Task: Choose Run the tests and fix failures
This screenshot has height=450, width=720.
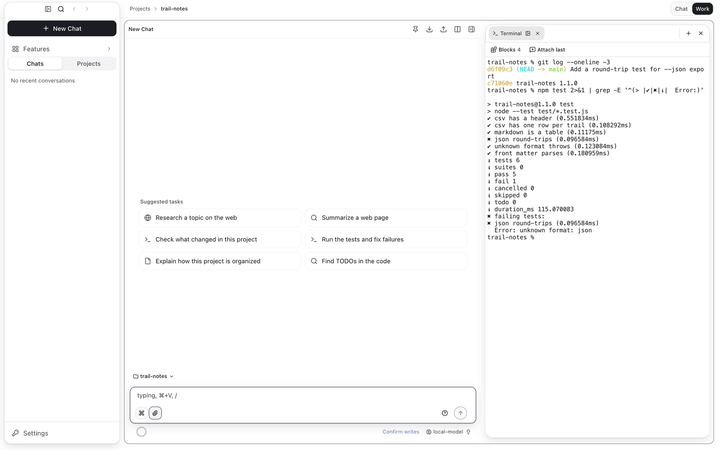Action: pos(386,239)
